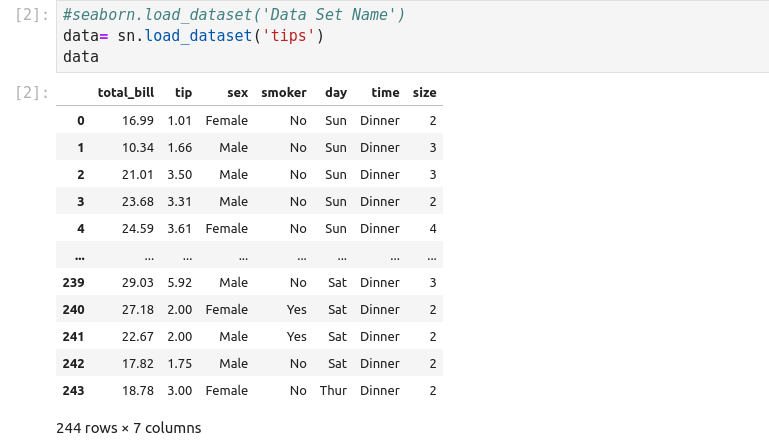Screen dimensions: 769x445
Task: Click the '244 rows × 7 columns' summary text
Action: point(129,428)
